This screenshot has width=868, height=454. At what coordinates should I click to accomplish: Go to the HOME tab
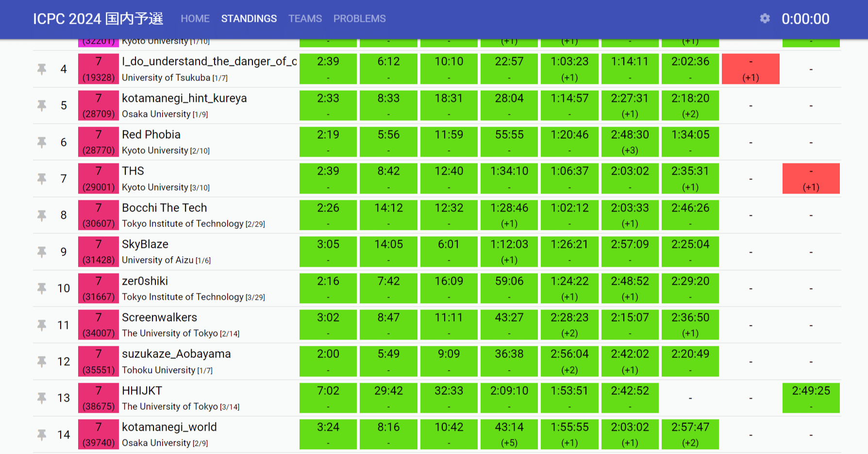pos(195,18)
